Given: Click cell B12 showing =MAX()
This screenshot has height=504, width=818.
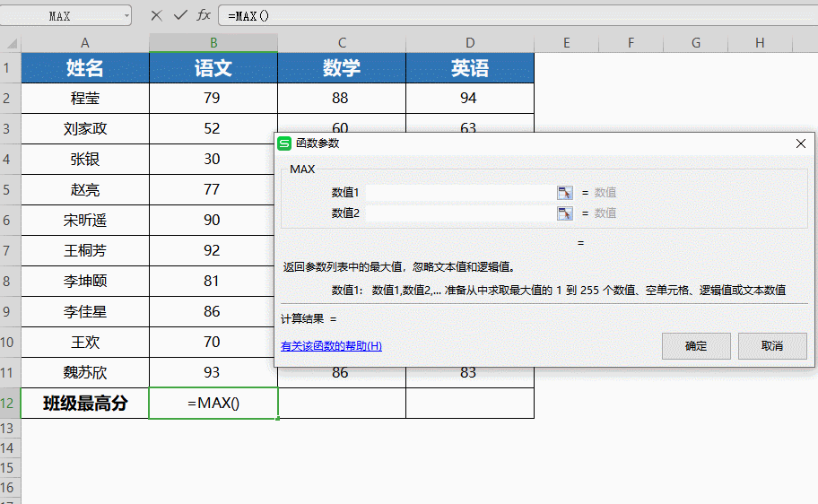Looking at the screenshot, I should [213, 403].
